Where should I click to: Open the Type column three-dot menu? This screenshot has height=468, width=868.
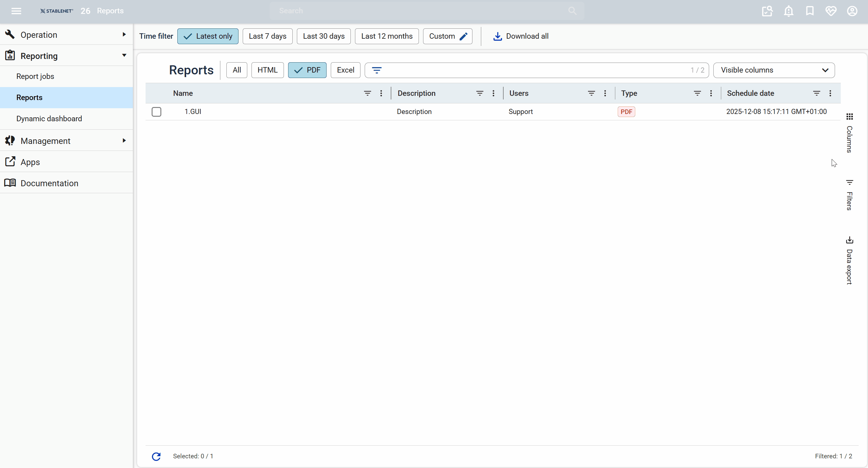tap(711, 93)
